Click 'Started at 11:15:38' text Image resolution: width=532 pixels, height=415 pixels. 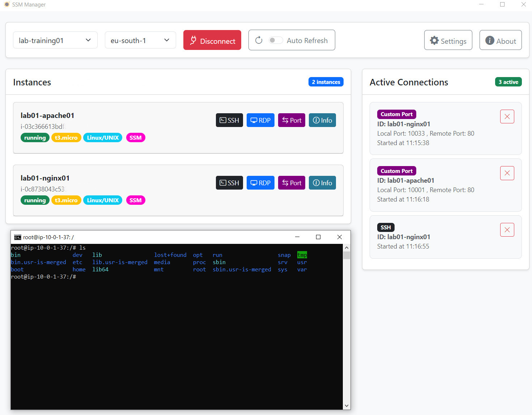click(403, 143)
